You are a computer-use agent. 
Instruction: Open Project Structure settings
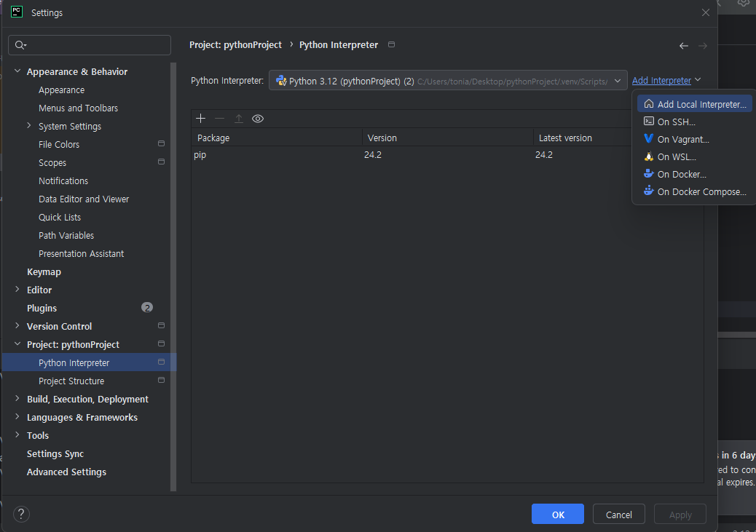tap(71, 381)
